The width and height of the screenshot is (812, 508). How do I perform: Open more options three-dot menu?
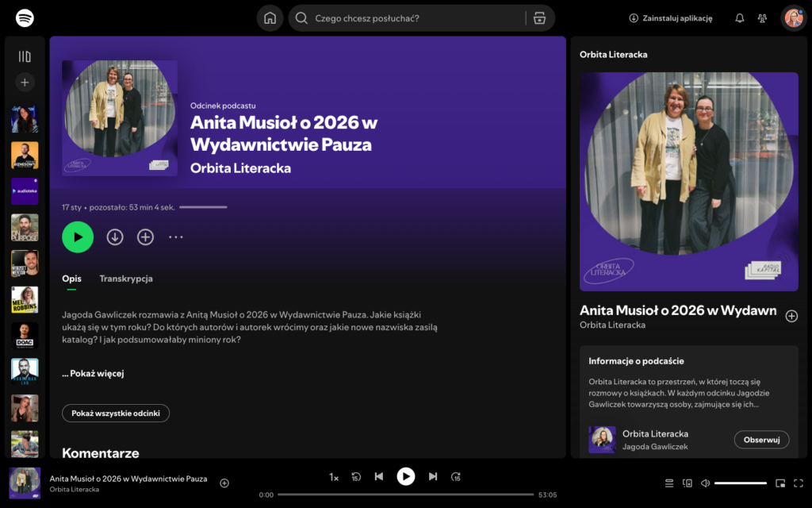click(x=176, y=237)
